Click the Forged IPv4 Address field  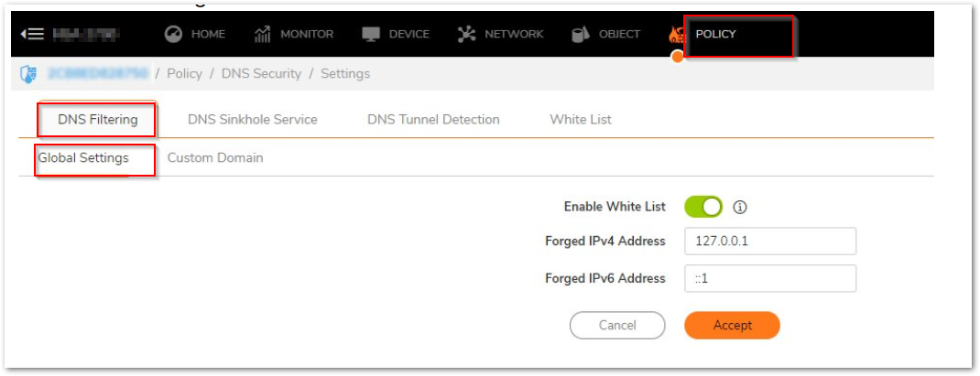[769, 242]
